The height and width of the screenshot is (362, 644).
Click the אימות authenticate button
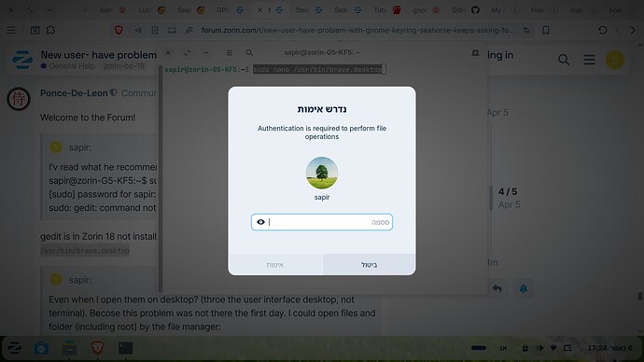275,265
